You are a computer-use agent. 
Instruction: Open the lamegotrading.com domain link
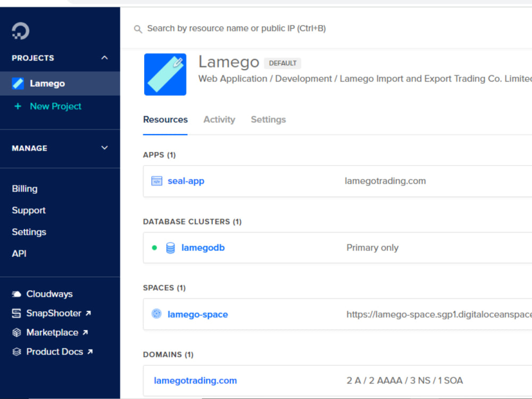(x=195, y=381)
